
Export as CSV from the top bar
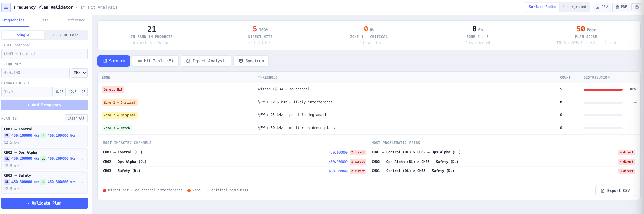[x=602, y=7]
